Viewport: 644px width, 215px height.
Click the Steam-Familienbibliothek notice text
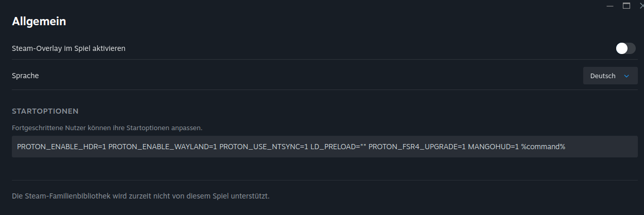click(141, 196)
